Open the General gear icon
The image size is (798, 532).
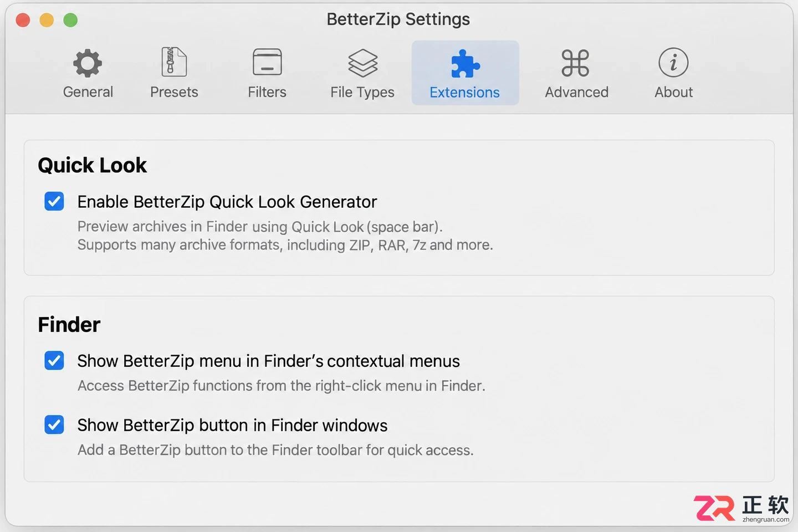point(88,63)
